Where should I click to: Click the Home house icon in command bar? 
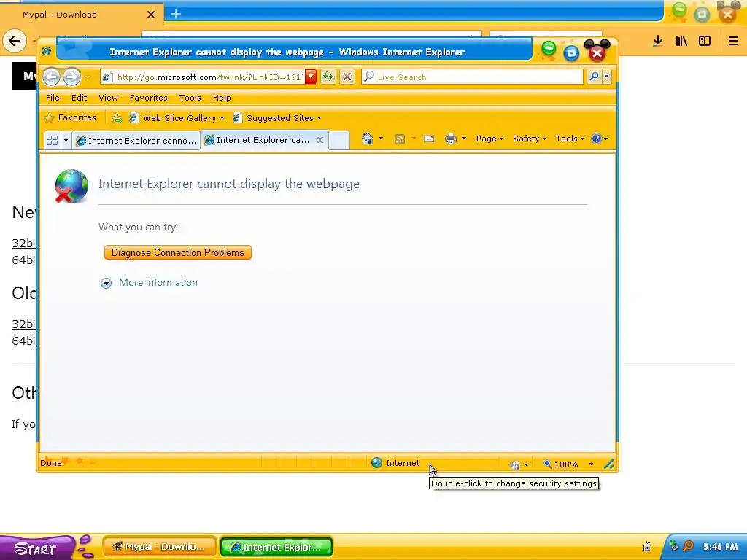tap(368, 139)
